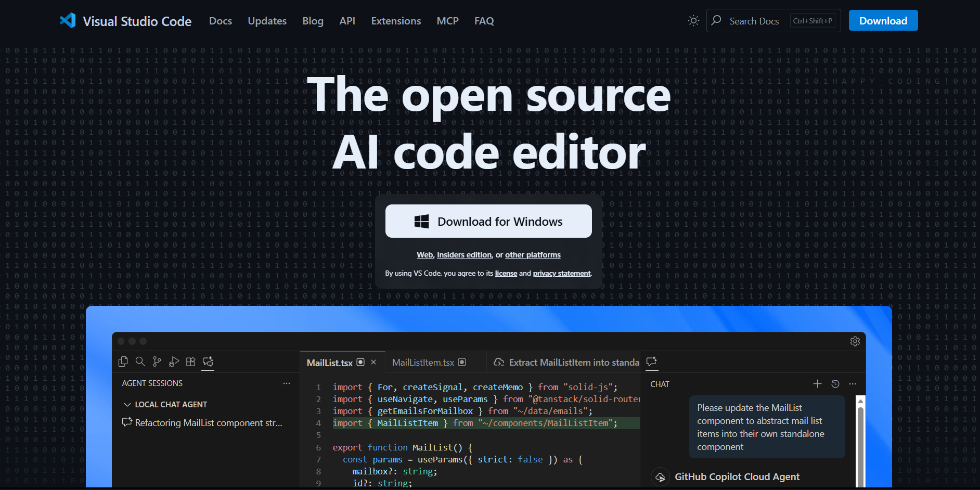Click the Search Docs input field

pos(754,20)
